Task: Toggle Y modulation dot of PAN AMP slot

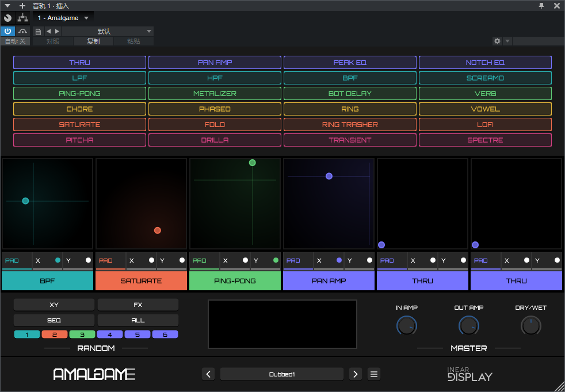Action: pos(370,260)
